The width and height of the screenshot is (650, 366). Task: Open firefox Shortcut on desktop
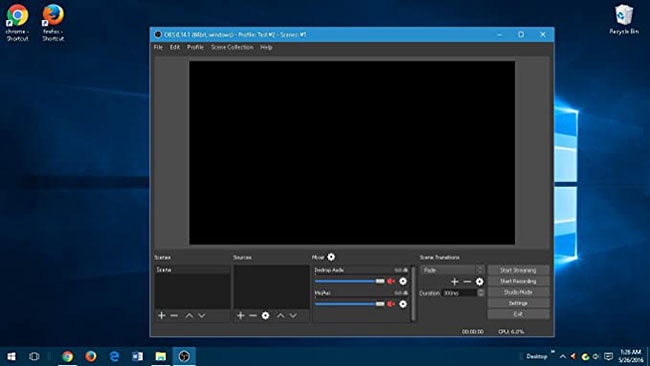53,22
